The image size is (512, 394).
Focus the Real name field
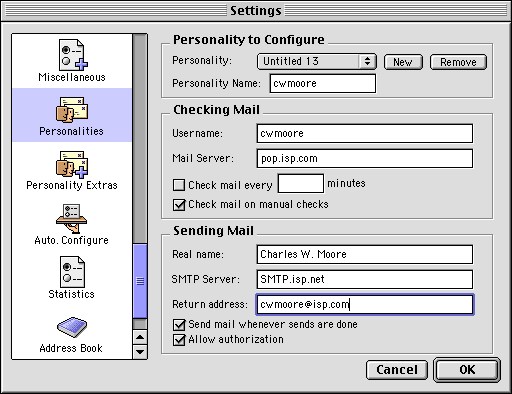pos(365,254)
